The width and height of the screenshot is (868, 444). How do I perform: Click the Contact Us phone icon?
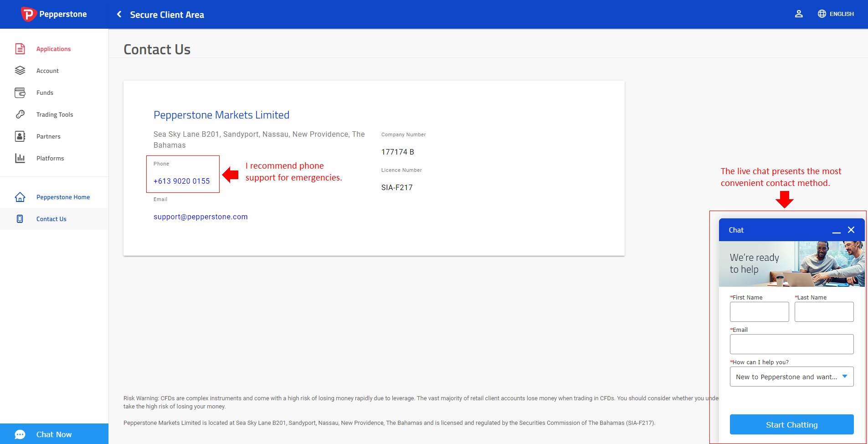[x=20, y=219]
